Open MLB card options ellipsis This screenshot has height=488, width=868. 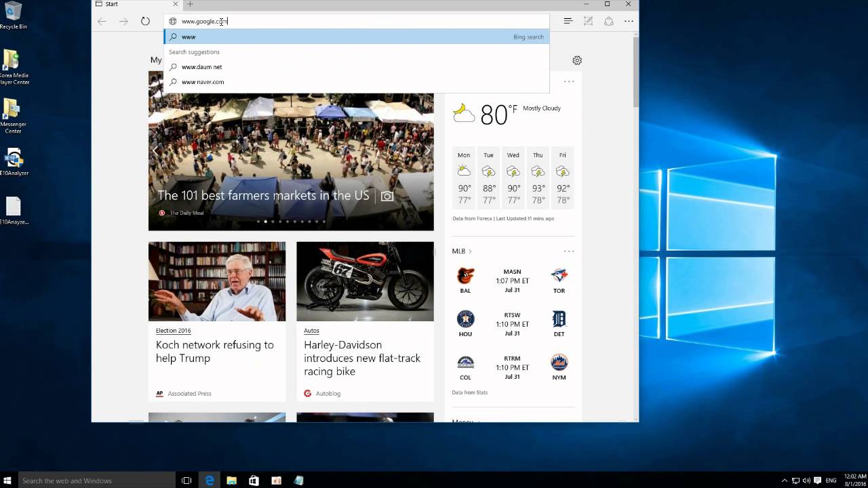(569, 251)
